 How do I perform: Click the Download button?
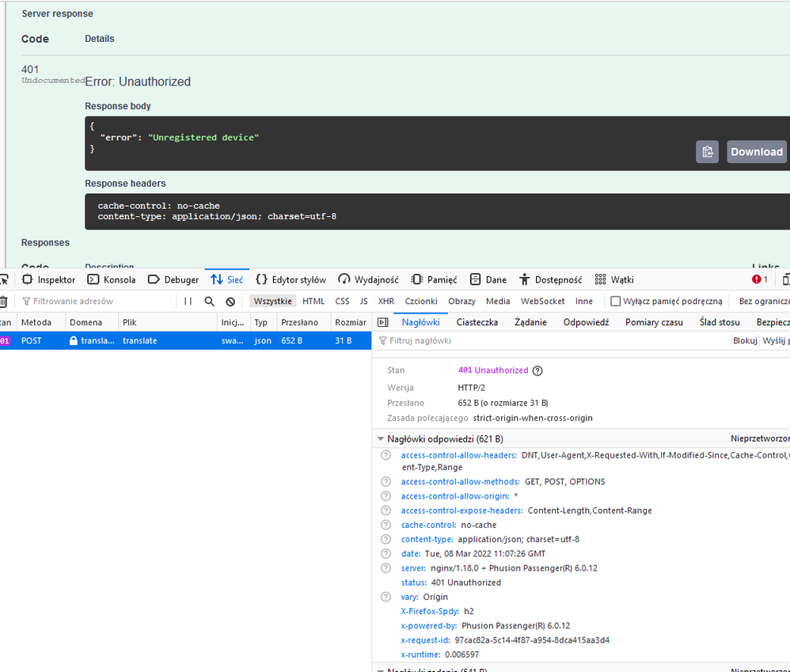click(x=756, y=152)
